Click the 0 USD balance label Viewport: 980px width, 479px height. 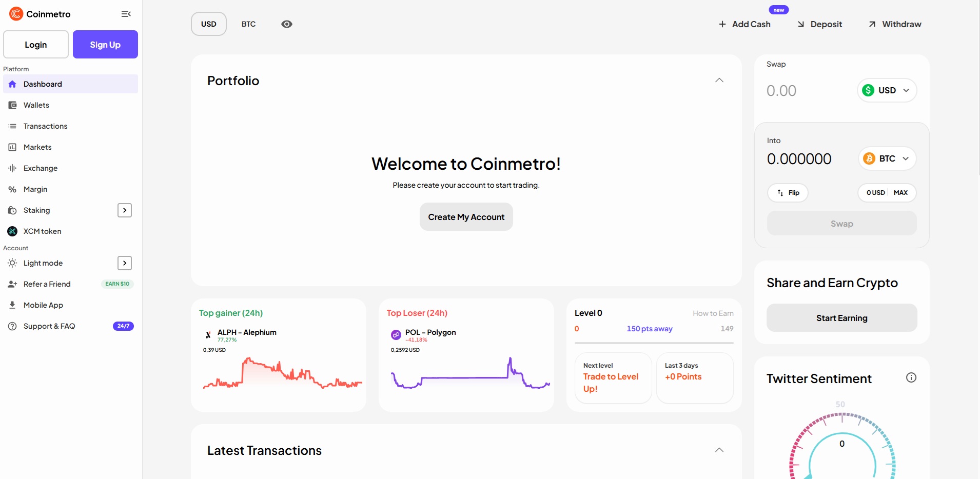tap(876, 193)
